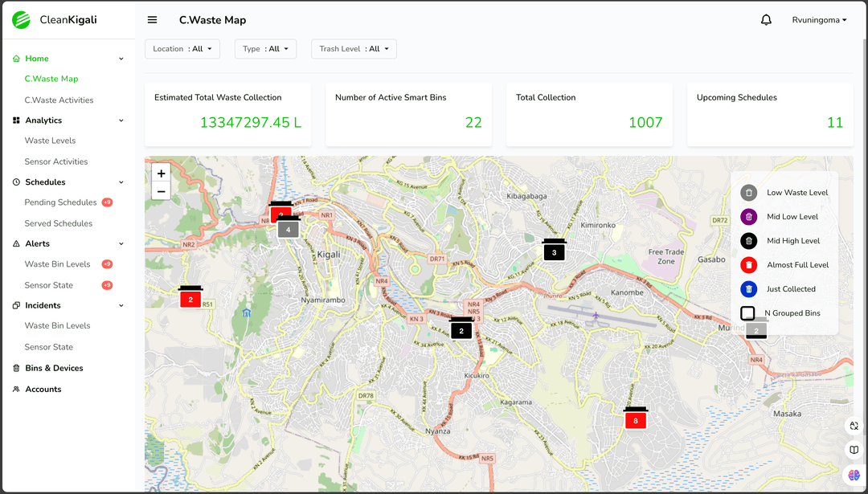Screen dimensions: 868x494
Task: Open Sensor State under Incidents
Action: point(49,347)
